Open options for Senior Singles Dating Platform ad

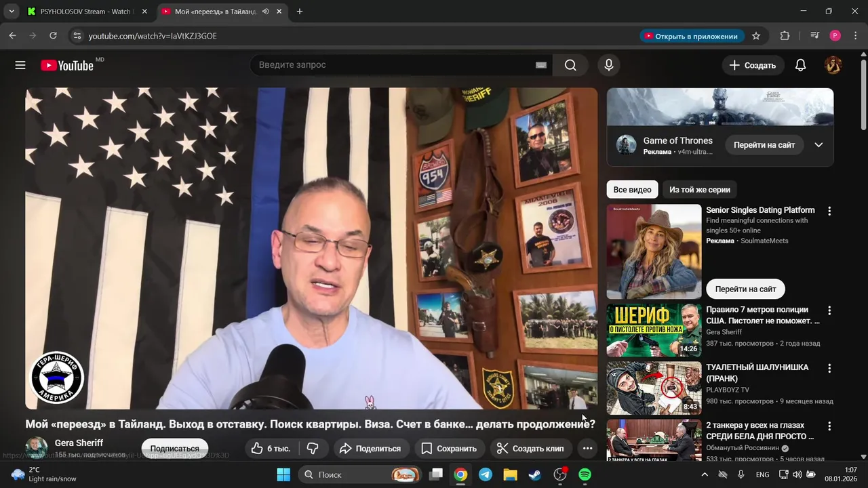pos(829,211)
